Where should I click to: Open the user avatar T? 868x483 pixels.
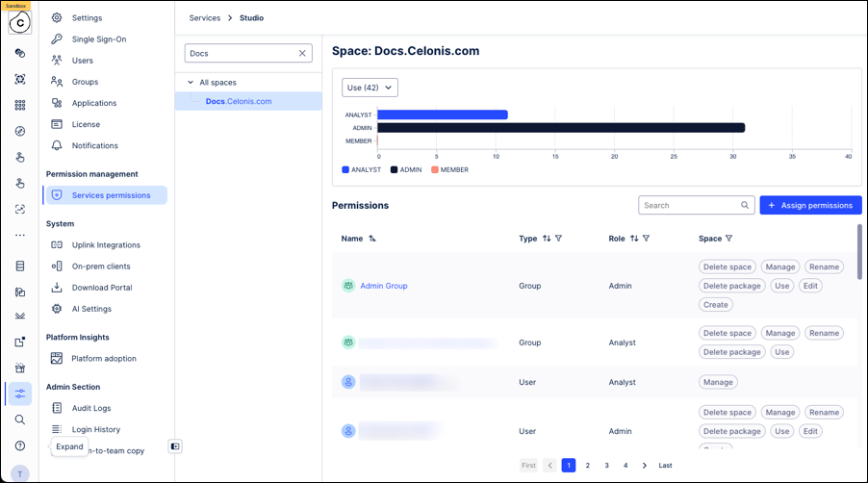point(20,473)
